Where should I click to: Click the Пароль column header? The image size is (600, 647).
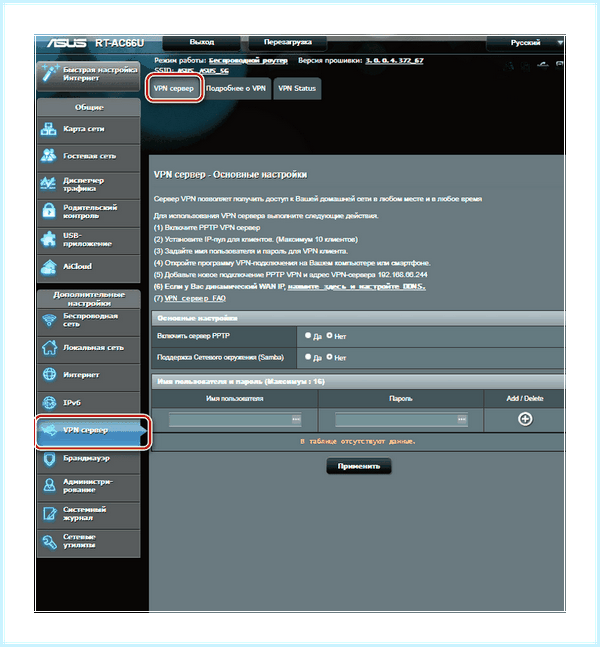(x=401, y=399)
